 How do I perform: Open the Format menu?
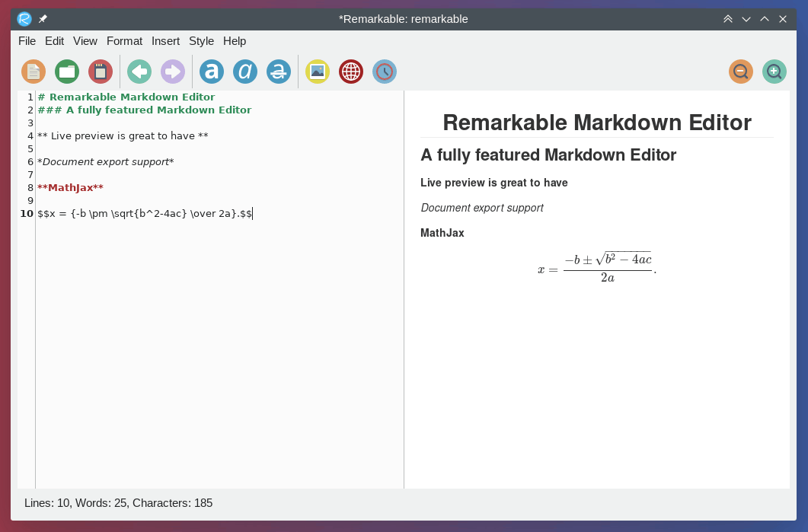(124, 41)
